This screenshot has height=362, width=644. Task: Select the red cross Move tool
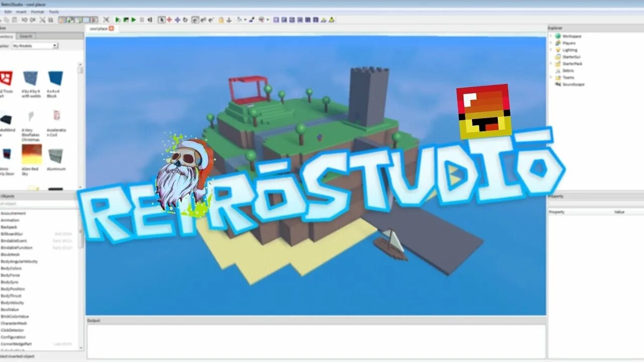click(x=170, y=20)
